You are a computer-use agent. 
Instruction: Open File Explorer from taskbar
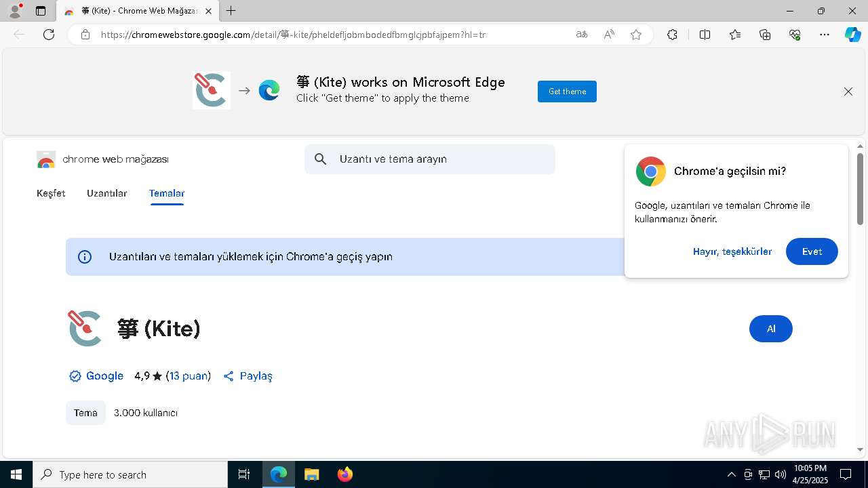click(x=311, y=474)
